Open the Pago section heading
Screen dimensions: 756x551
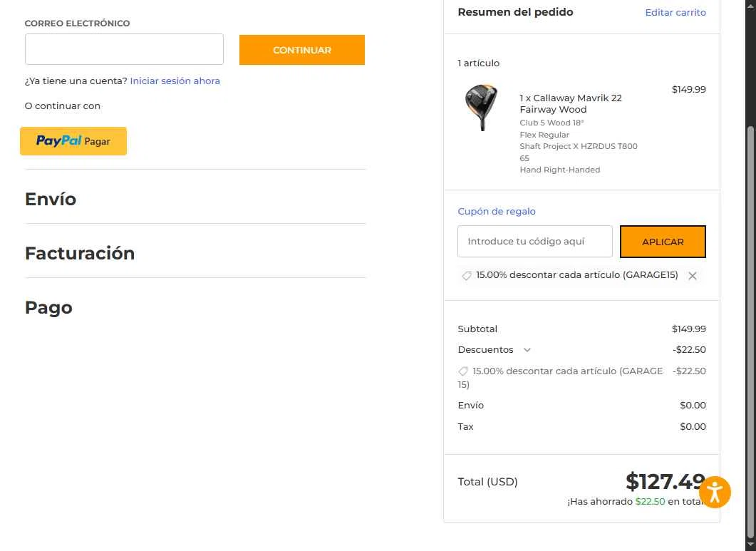(x=48, y=307)
